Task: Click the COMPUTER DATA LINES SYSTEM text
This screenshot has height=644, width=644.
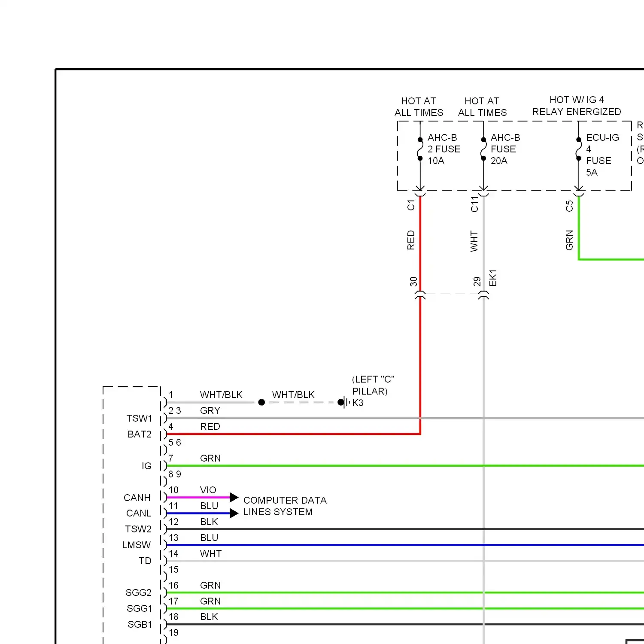Action: (285, 506)
